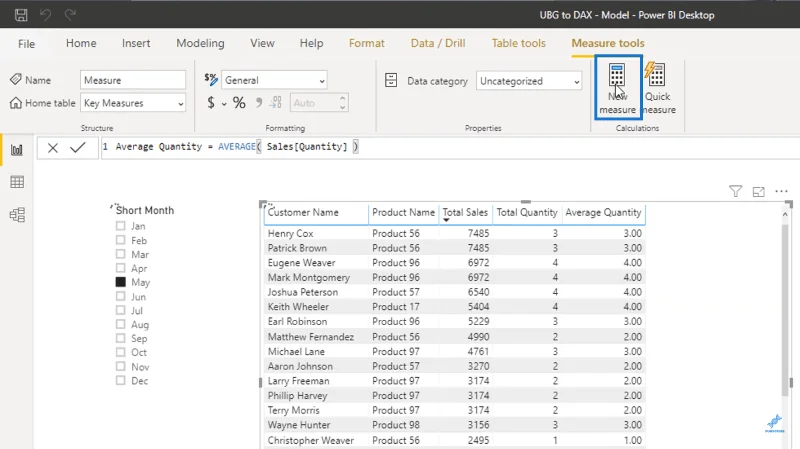Image resolution: width=800 pixels, height=449 pixels.
Task: Open the Measure tools tab
Action: pyautogui.click(x=608, y=43)
